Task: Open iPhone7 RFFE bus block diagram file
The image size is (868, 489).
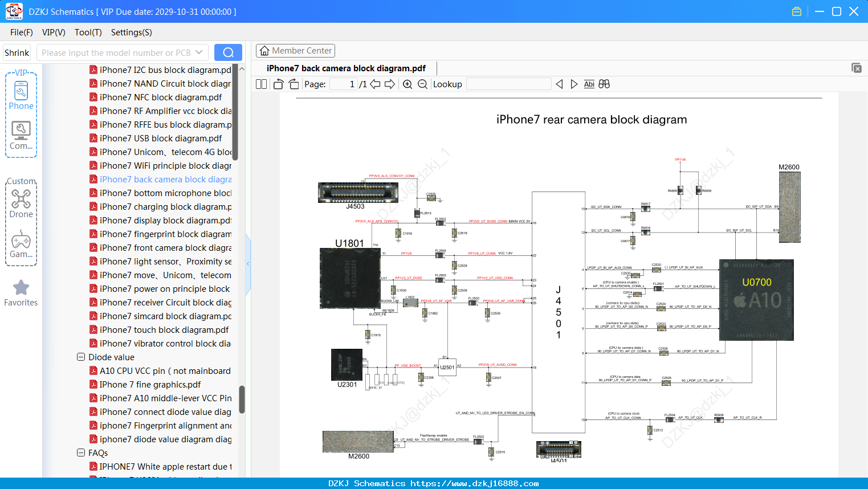Action: [x=165, y=125]
